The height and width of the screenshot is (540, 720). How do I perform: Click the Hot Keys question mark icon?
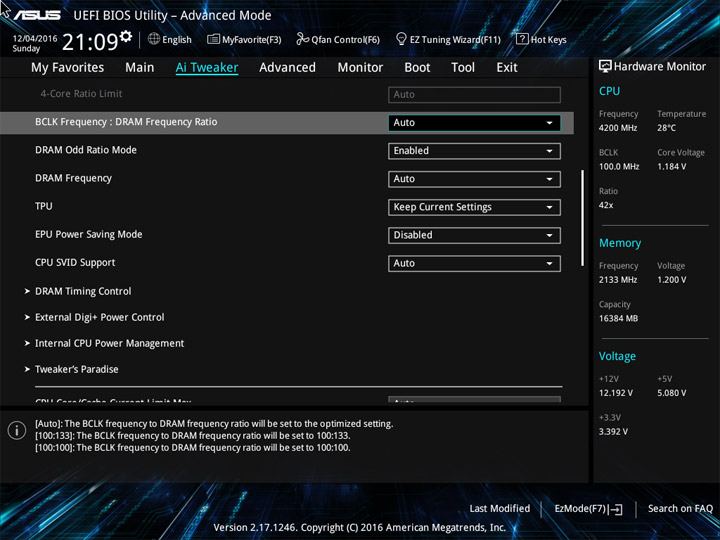(522, 39)
